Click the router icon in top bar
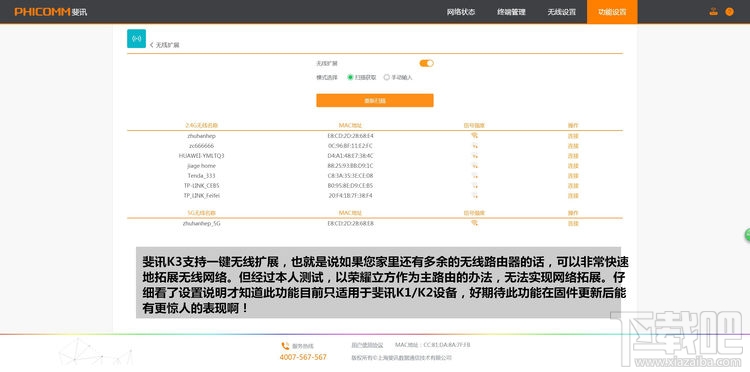The width and height of the screenshot is (750, 372). [714, 12]
